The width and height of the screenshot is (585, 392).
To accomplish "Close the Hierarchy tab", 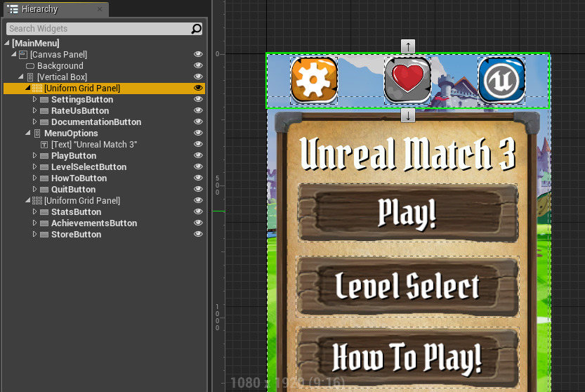I will pyautogui.click(x=100, y=9).
